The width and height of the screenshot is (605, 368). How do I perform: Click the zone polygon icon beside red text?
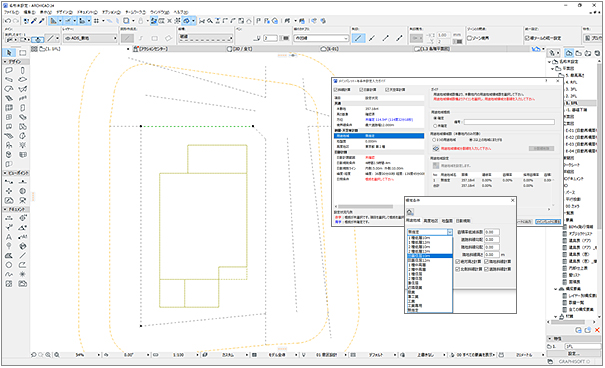tap(436, 149)
